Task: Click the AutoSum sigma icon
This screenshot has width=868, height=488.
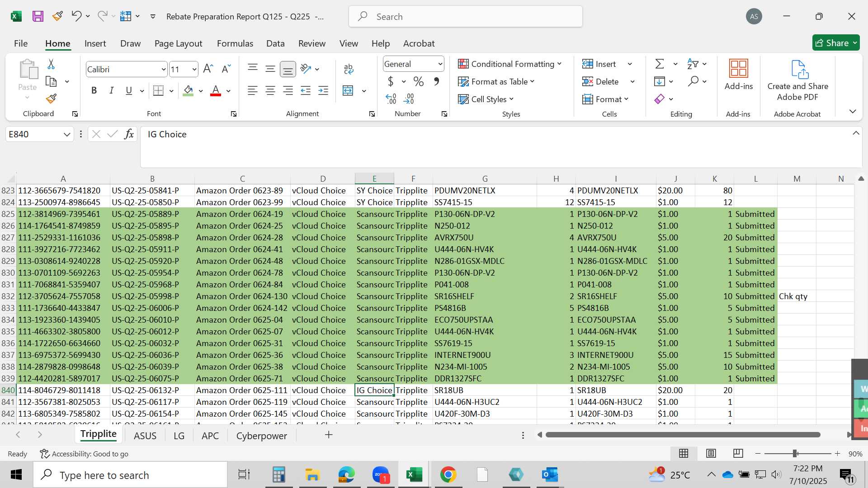Action: pos(660,64)
